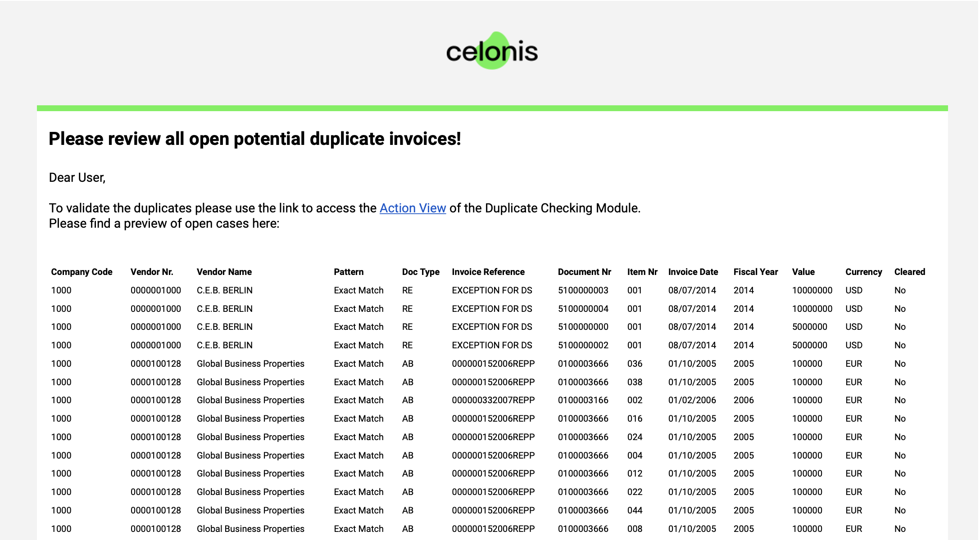Viewport: 980px width, 540px height.
Task: Click C.E.B. BERLIN in row for document 5100000003
Action: click(x=224, y=290)
